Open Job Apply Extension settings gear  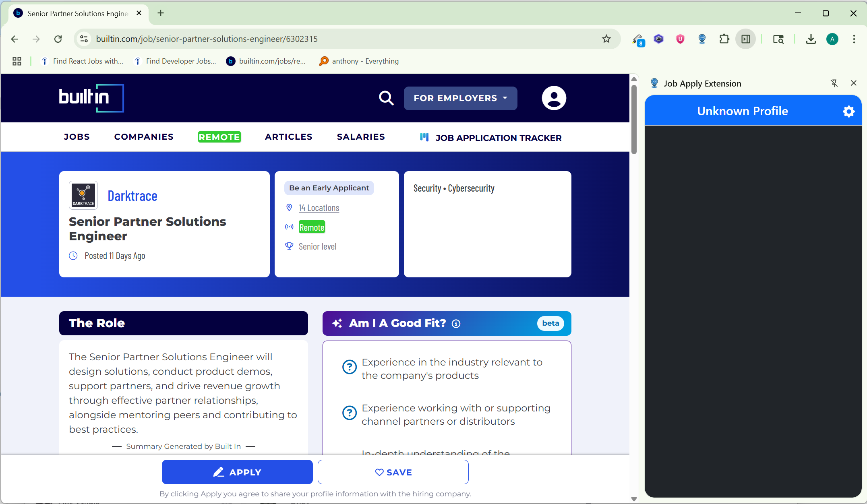pos(848,112)
